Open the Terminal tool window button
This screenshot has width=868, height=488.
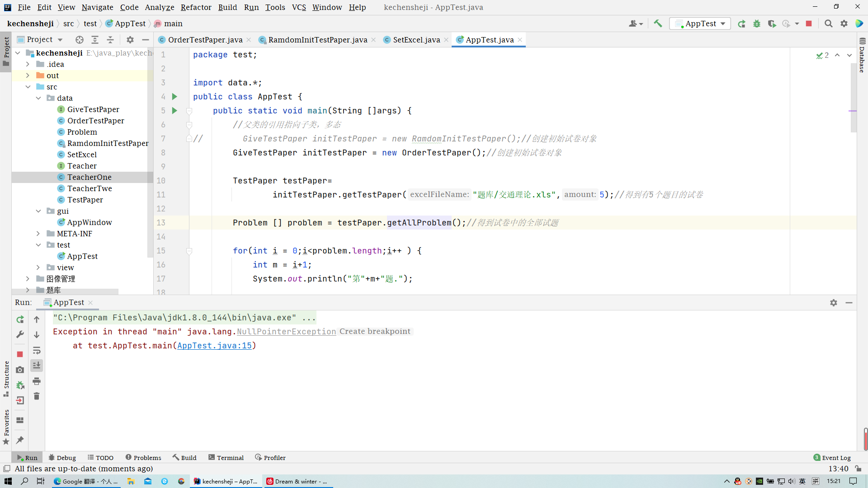[x=226, y=458]
